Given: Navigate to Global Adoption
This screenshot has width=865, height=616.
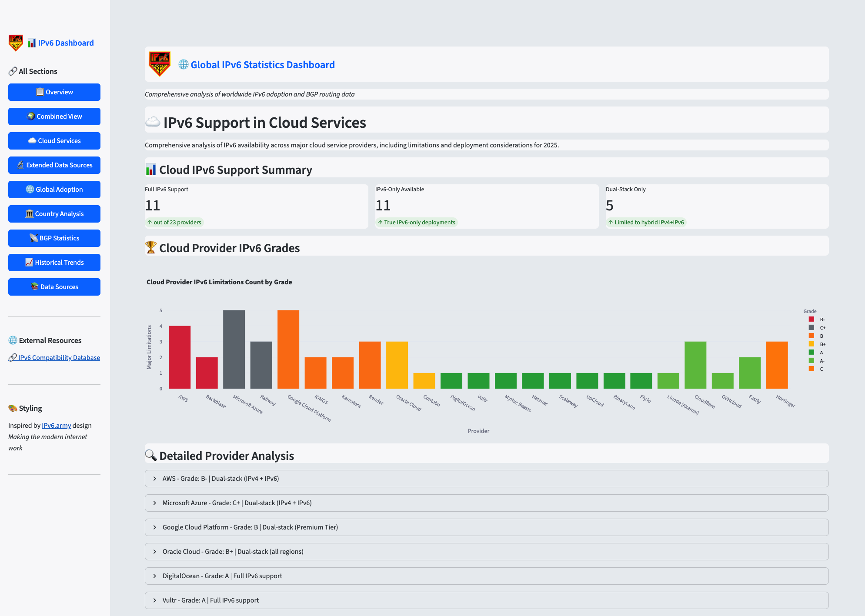Looking at the screenshot, I should 54,190.
